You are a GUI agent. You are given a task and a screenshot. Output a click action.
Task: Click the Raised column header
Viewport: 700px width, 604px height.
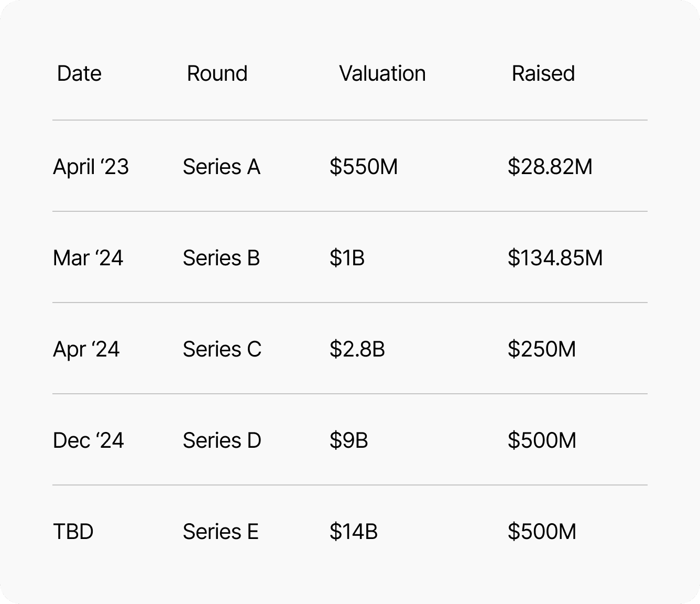pos(543,73)
